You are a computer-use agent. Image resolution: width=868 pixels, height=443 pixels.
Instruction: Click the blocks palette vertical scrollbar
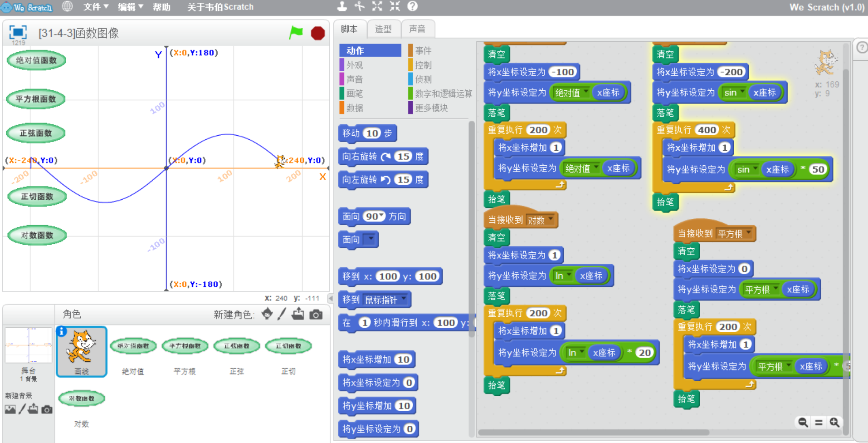[x=472, y=229]
